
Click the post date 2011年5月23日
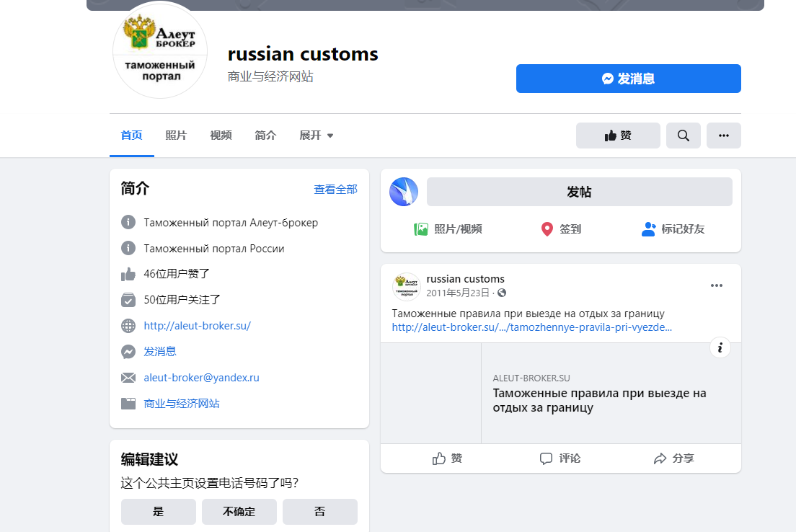click(x=458, y=293)
